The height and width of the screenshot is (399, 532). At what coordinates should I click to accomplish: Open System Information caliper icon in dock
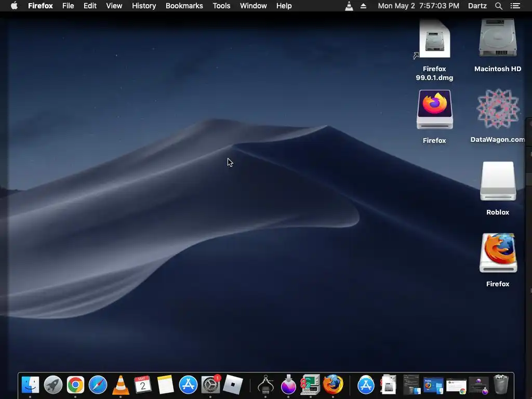pyautogui.click(x=265, y=385)
